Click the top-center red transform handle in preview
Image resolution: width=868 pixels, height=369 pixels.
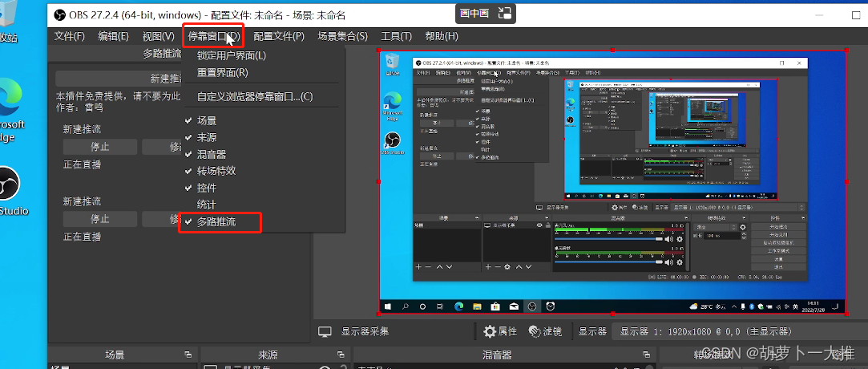click(612, 50)
